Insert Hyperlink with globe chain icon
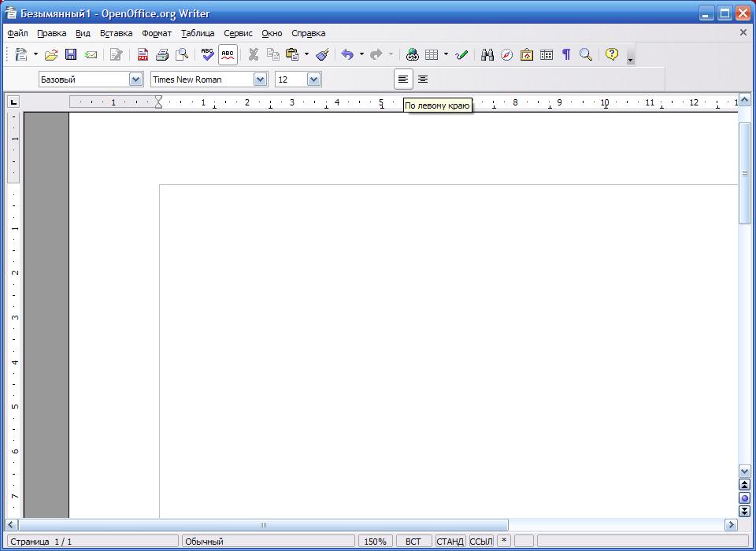 coord(412,54)
